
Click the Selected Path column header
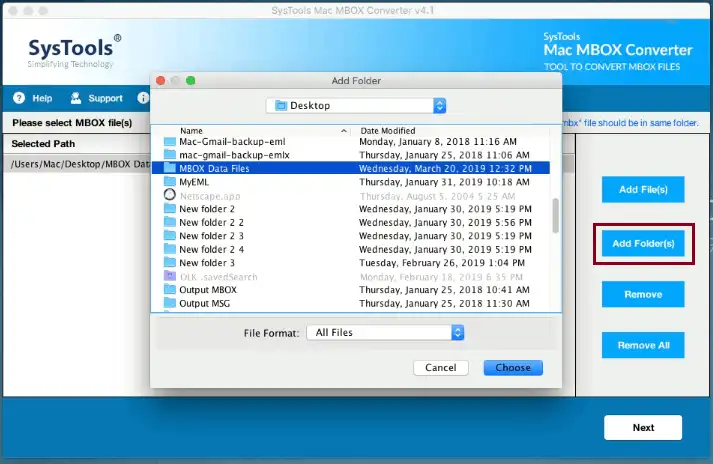43,144
